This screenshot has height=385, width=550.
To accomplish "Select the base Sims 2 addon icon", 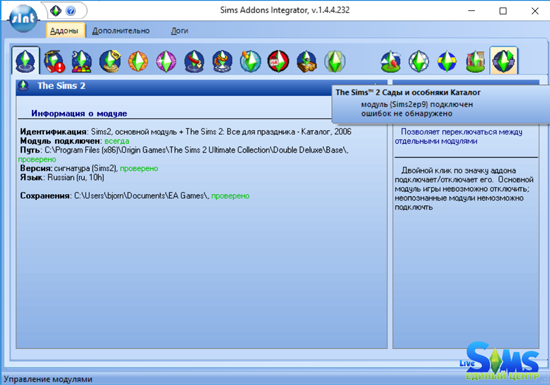I will click(x=25, y=61).
